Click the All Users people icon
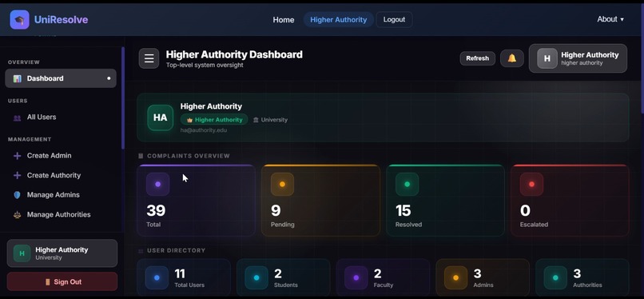Viewport: 644px width, 299px height. point(17,118)
